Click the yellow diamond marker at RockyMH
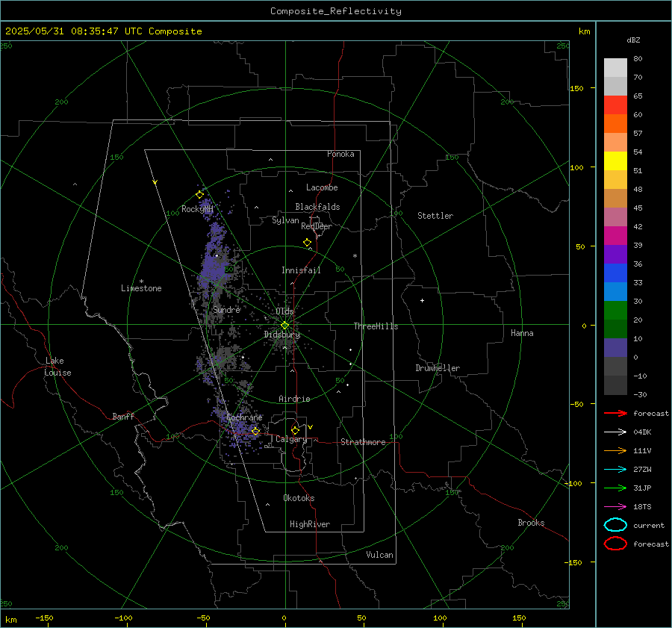The width and height of the screenshot is (672, 628). 199,195
